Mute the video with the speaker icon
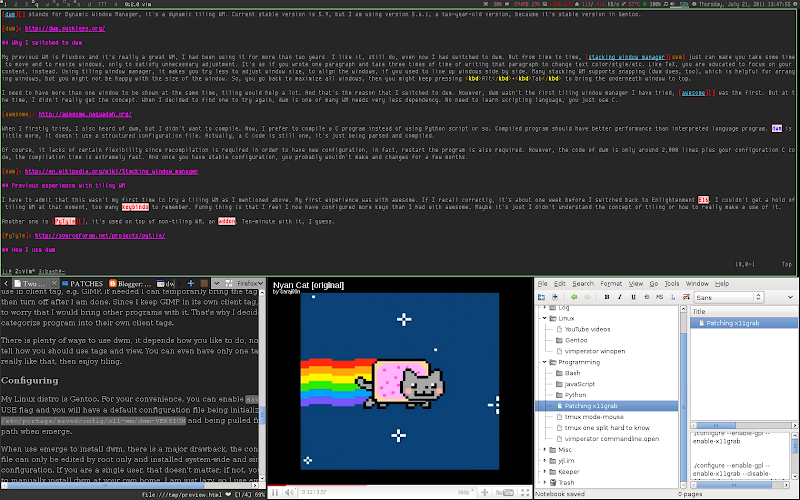 pyautogui.click(x=289, y=492)
